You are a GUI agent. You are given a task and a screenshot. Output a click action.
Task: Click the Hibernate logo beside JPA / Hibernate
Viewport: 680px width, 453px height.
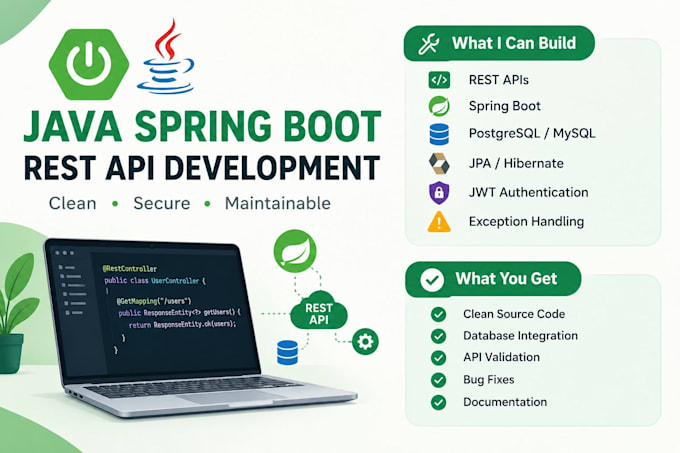coord(439,163)
